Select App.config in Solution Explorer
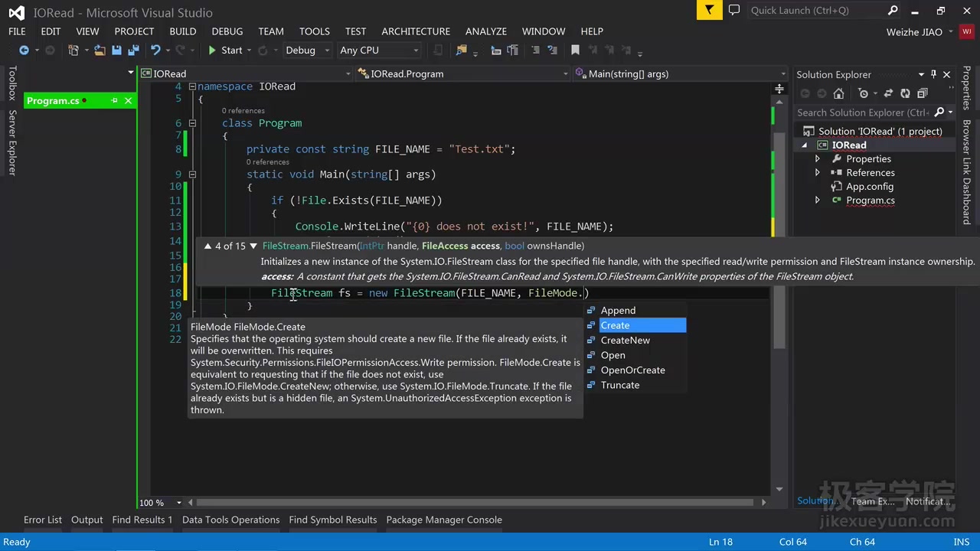This screenshot has height=551, width=980. [x=869, y=187]
